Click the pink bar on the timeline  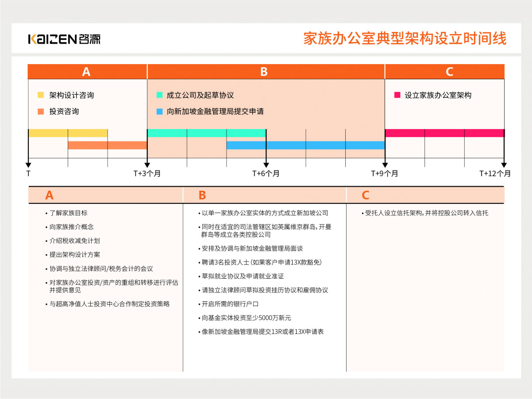[x=444, y=133]
